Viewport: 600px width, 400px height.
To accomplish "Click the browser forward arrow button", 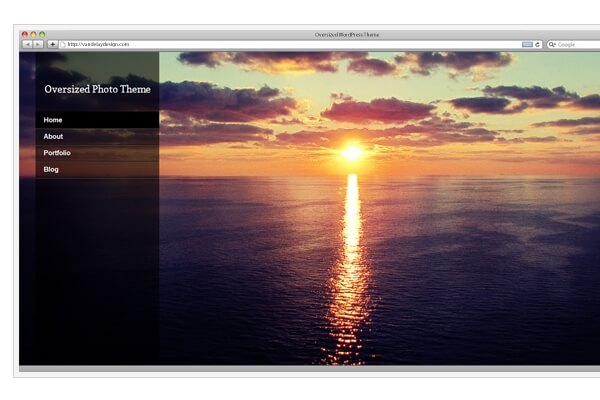I will 38,44.
